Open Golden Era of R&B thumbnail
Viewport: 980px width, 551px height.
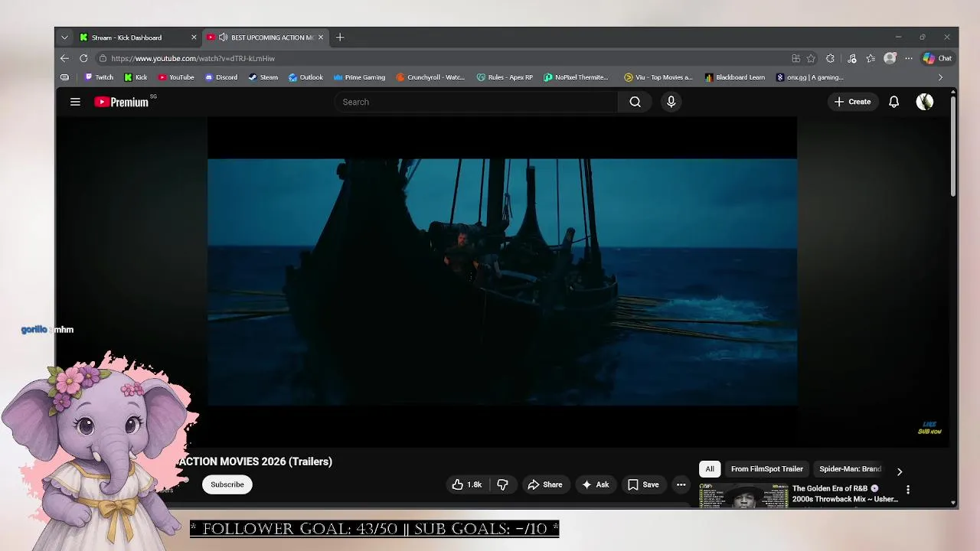point(743,495)
